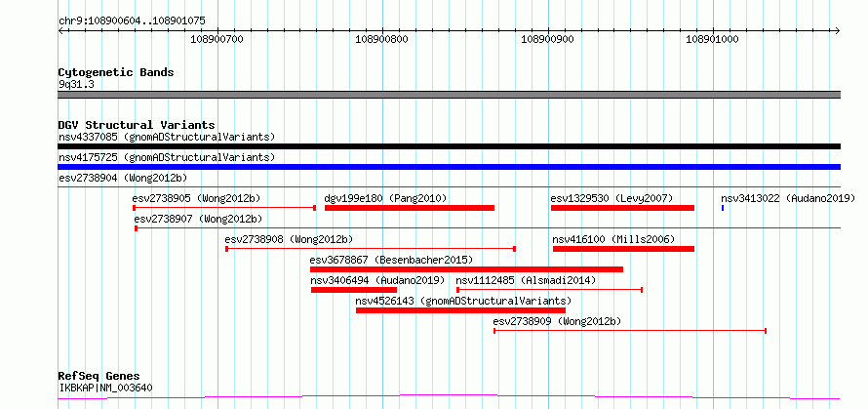This screenshot has width=868, height=409.
Task: Click the nsv3413022 (Audano2019) label
Action: click(x=788, y=198)
